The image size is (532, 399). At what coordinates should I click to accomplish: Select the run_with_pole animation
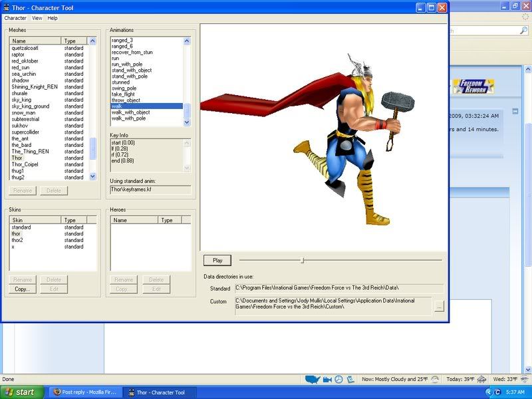point(127,64)
